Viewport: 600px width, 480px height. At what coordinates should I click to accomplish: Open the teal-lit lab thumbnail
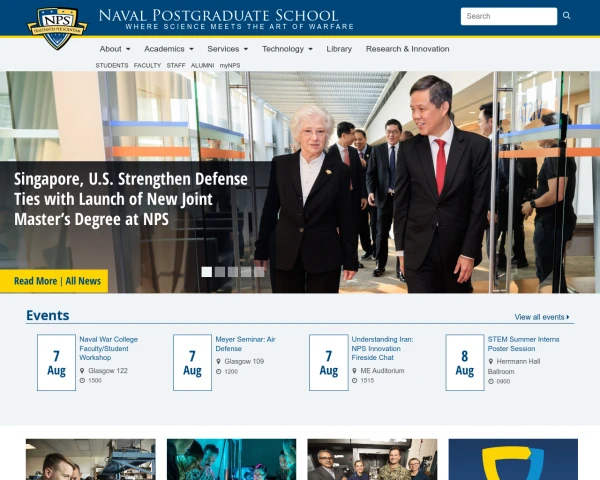(x=232, y=459)
